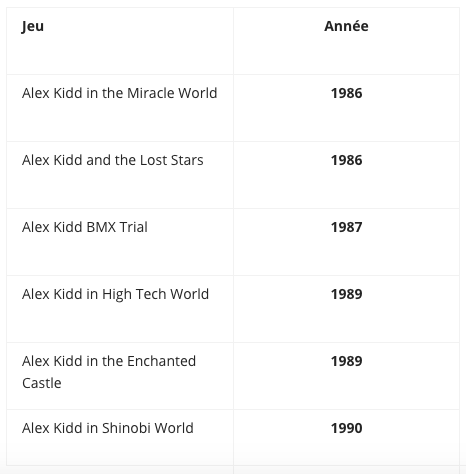Select Alex Kidd in the Enchanted Castle

click(109, 372)
